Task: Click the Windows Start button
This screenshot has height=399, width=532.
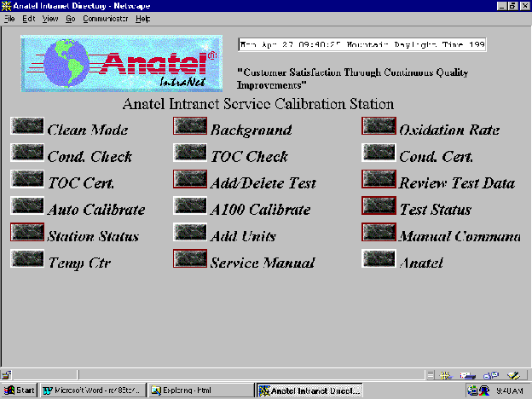Action: pyautogui.click(x=19, y=390)
